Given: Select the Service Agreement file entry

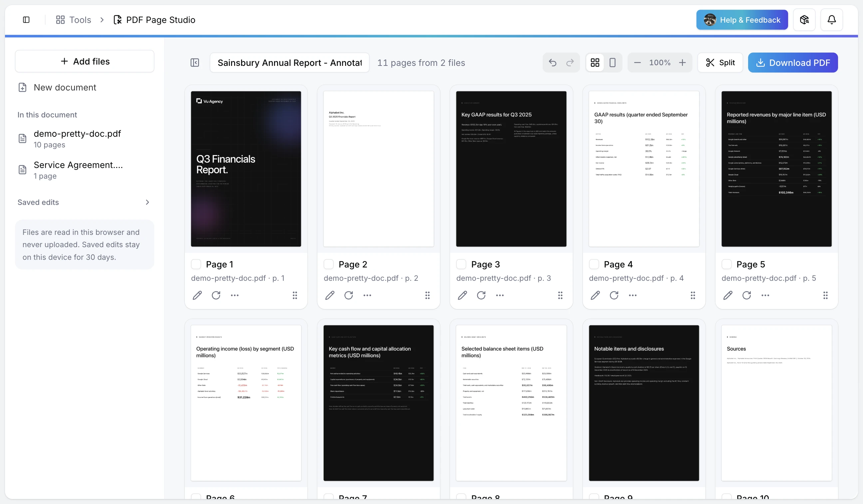Looking at the screenshot, I should pyautogui.click(x=85, y=170).
